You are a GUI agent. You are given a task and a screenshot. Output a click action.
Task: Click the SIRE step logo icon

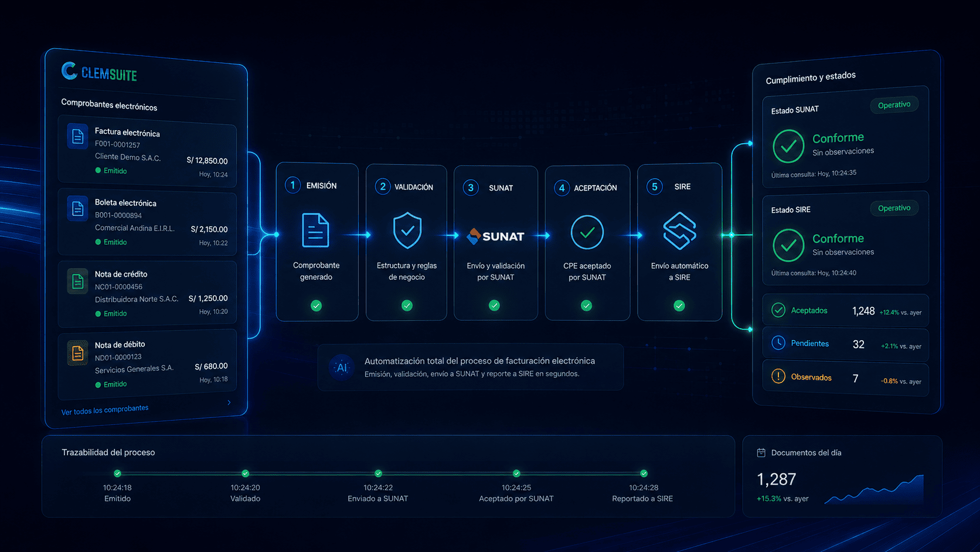point(679,231)
